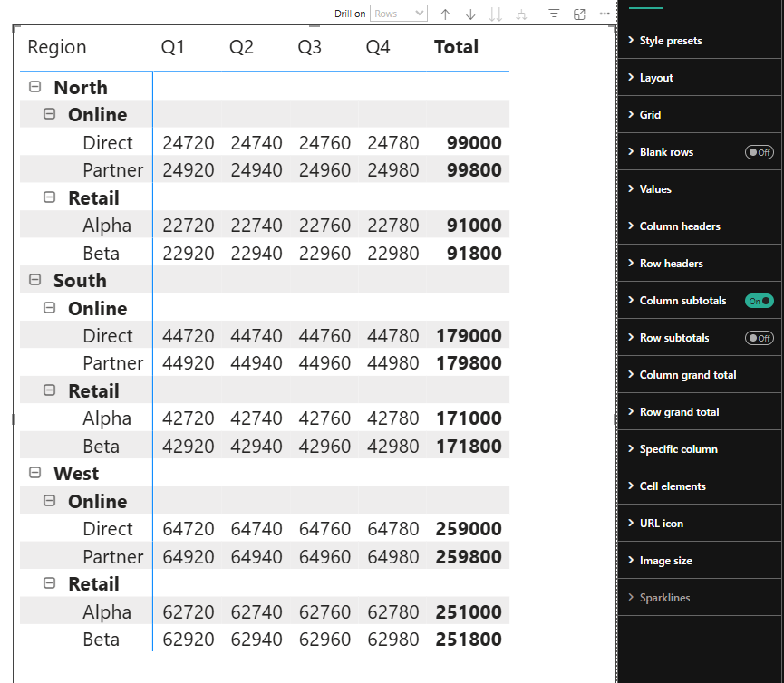The width and height of the screenshot is (784, 683).
Task: Click the Drill up arrow icon
Action: (x=445, y=14)
